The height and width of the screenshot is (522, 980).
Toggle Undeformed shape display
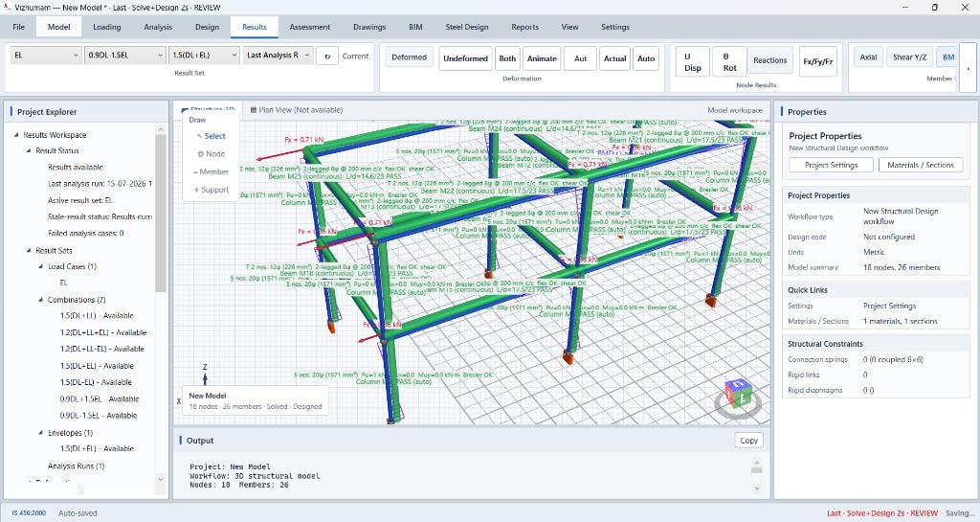point(466,58)
